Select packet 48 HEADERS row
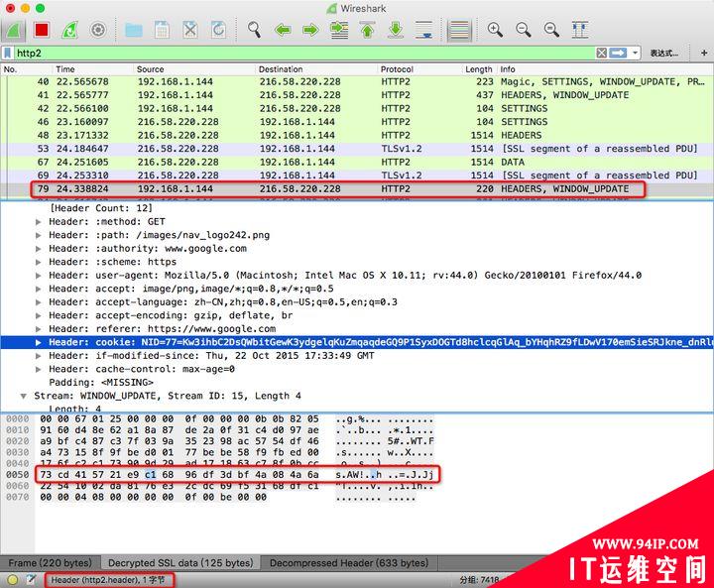This screenshot has width=714, height=588. pos(357,135)
